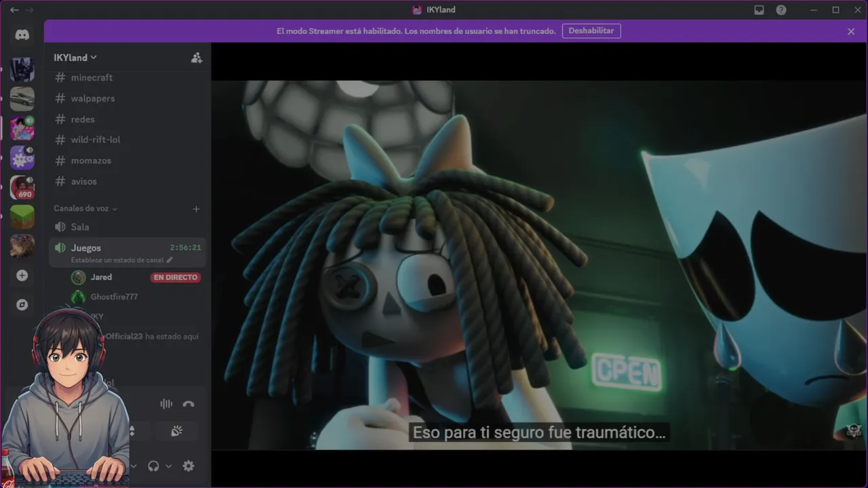Collapse the Canales de voz category
This screenshot has height=488, width=868.
point(85,209)
